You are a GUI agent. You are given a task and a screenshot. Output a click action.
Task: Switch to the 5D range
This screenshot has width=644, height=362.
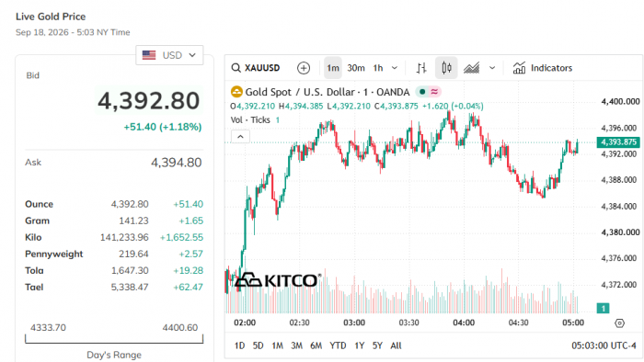tap(258, 345)
